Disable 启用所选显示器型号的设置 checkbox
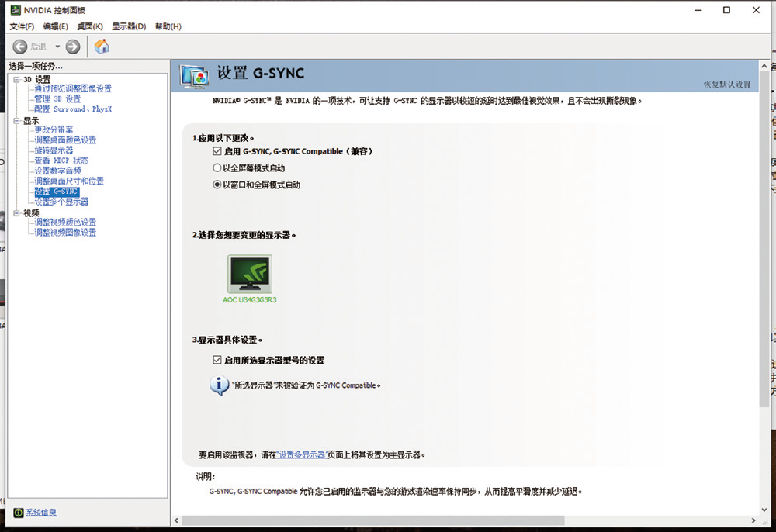This screenshot has height=532, width=776. click(218, 360)
